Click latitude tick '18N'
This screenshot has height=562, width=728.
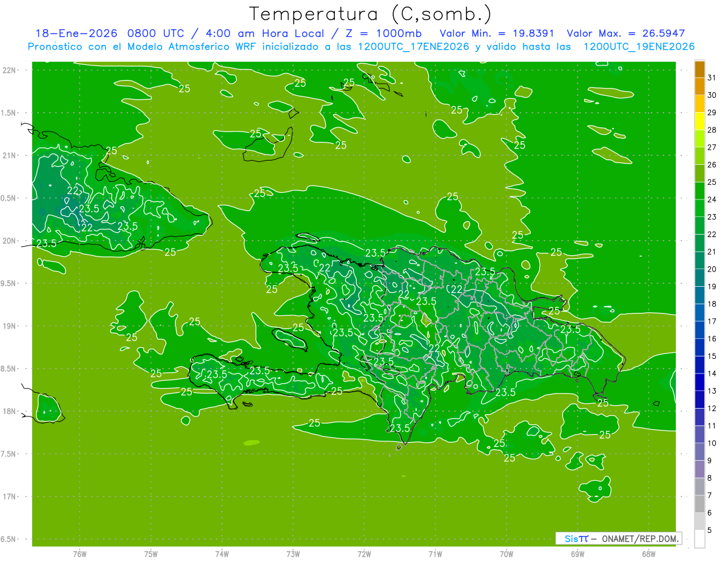(10, 411)
